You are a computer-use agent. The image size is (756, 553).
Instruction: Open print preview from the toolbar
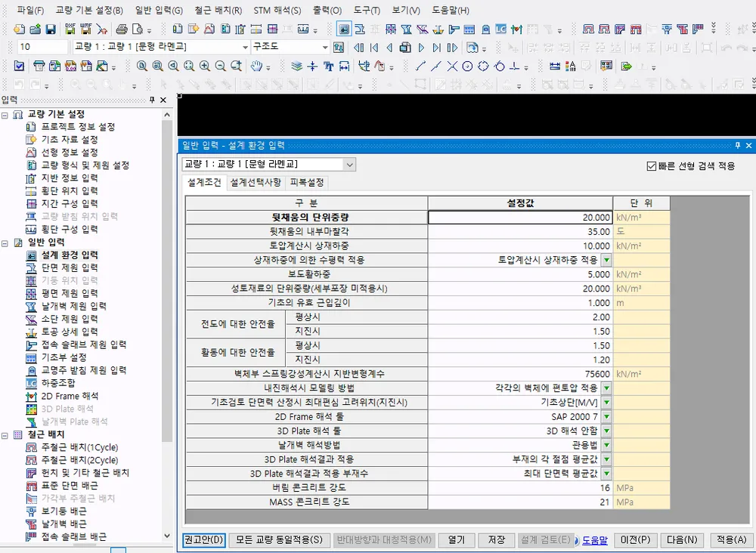click(x=138, y=29)
